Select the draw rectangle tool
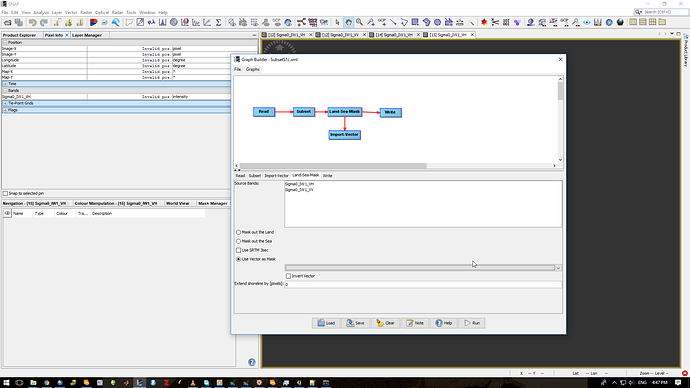This screenshot has height=388, width=690. click(415, 22)
